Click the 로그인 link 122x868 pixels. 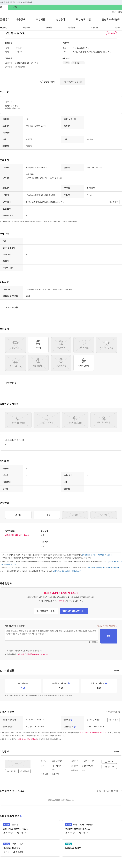pos(114,12)
